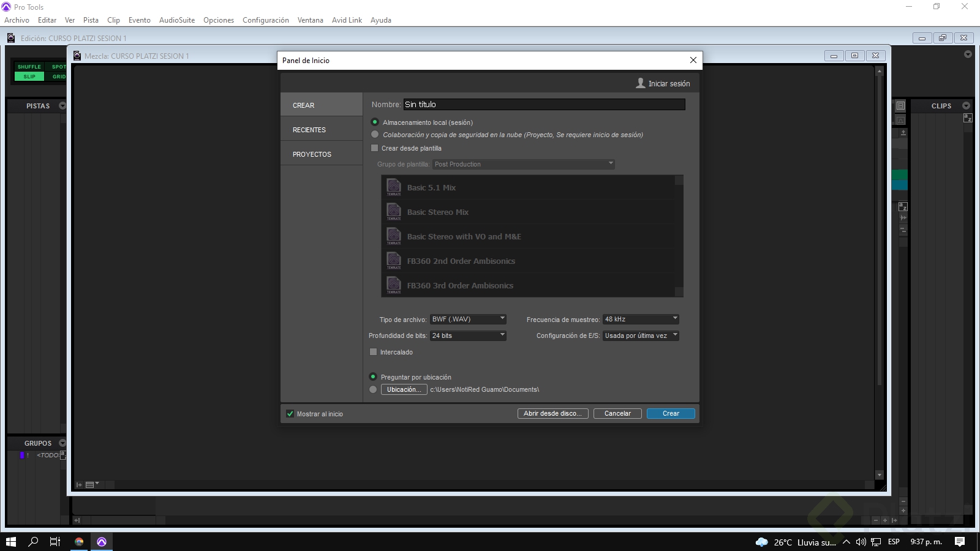Click the Crear button
Image resolution: width=980 pixels, height=551 pixels.
(670, 413)
